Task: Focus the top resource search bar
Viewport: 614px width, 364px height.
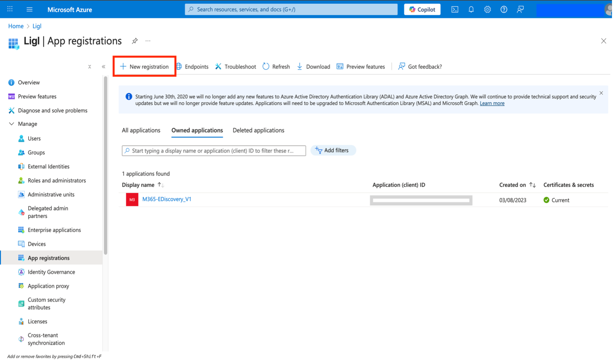Action: click(x=291, y=10)
